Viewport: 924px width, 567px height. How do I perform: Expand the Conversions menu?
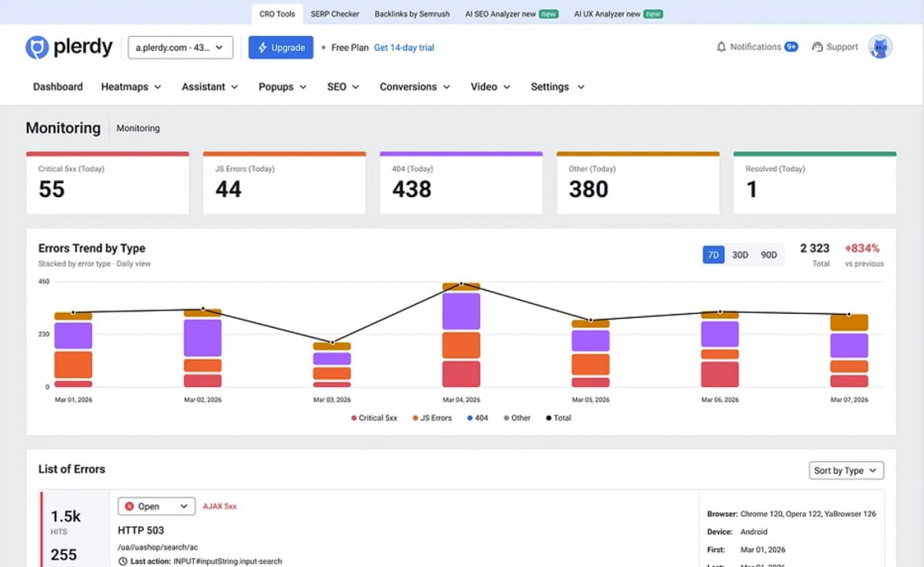coord(414,87)
